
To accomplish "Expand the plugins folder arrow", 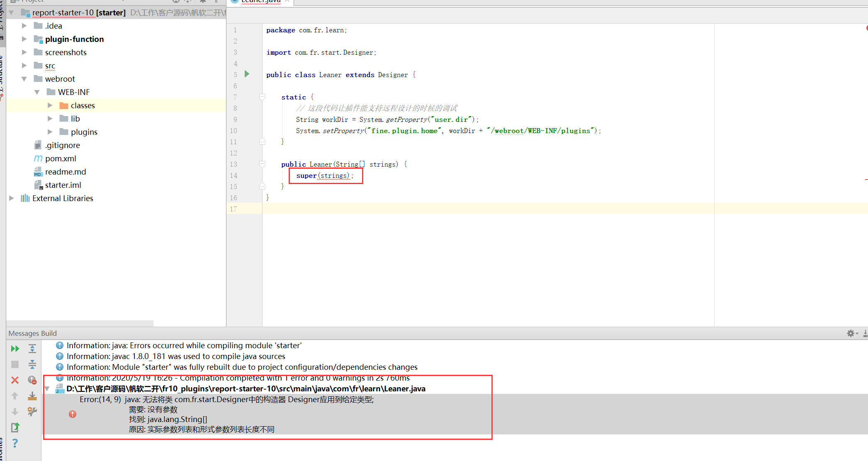I will (x=50, y=132).
